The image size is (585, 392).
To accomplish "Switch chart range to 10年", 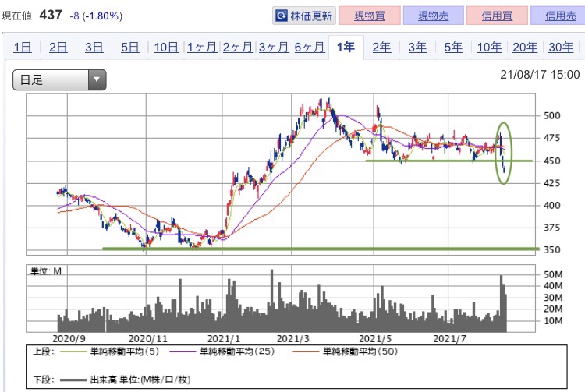I will pyautogui.click(x=489, y=48).
